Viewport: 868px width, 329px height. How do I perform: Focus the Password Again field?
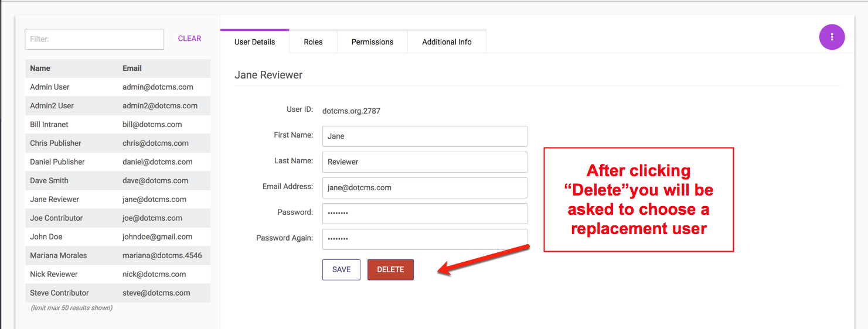(x=424, y=239)
